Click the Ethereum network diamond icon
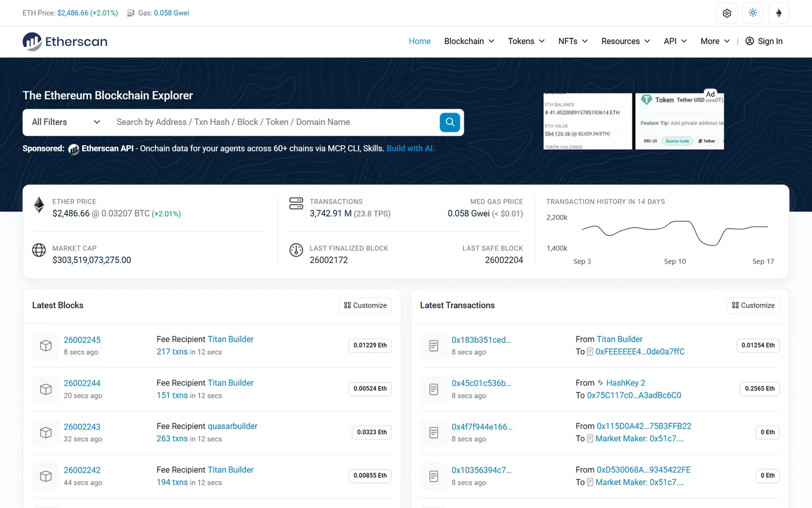Screen dimensions: 812x508 click(779, 13)
